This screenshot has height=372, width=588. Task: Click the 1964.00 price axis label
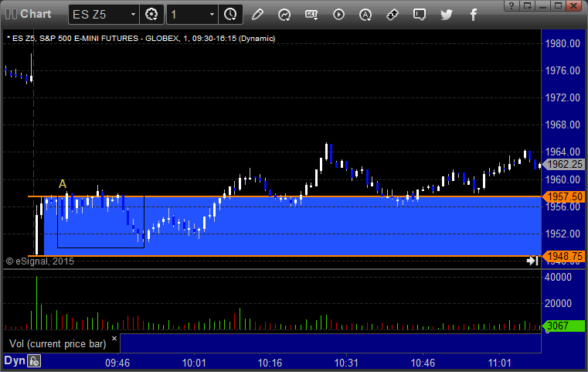(563, 152)
